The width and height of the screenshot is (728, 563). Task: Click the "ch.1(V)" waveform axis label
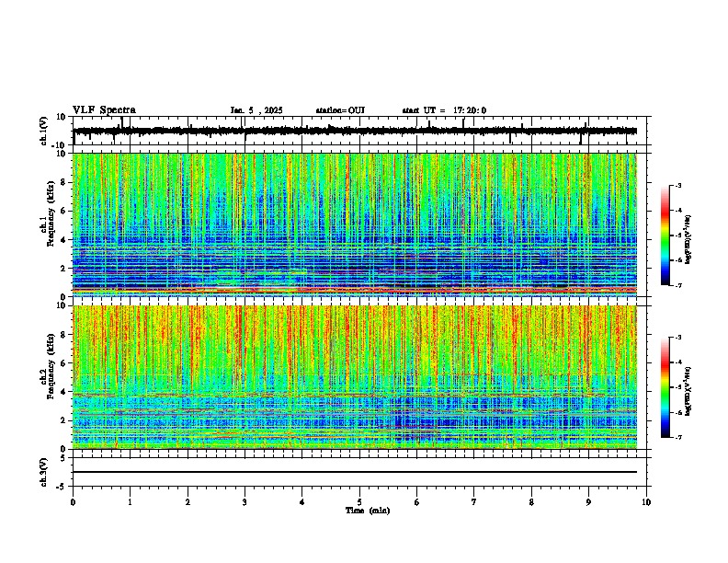[x=44, y=131]
